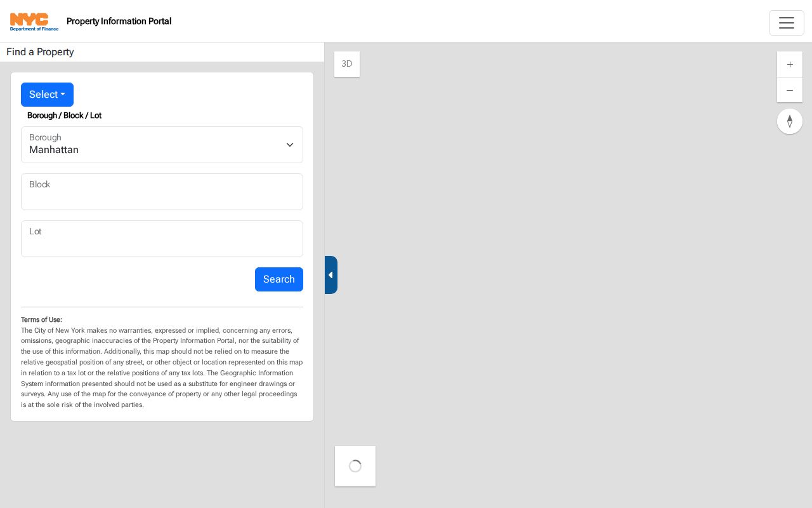812x508 pixels.
Task: Focus the Block input field
Action: pos(162,192)
